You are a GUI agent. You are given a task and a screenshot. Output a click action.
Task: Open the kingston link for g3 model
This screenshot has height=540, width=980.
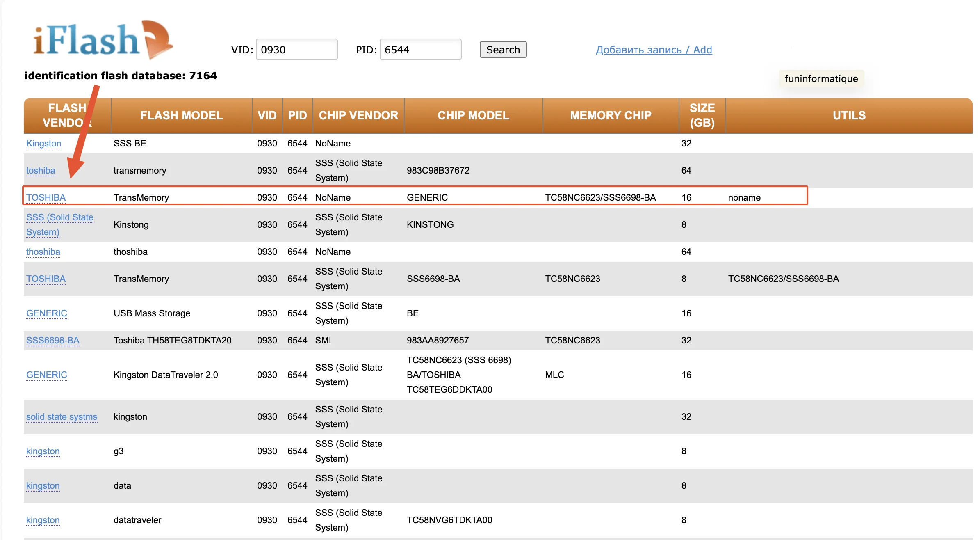(x=43, y=451)
